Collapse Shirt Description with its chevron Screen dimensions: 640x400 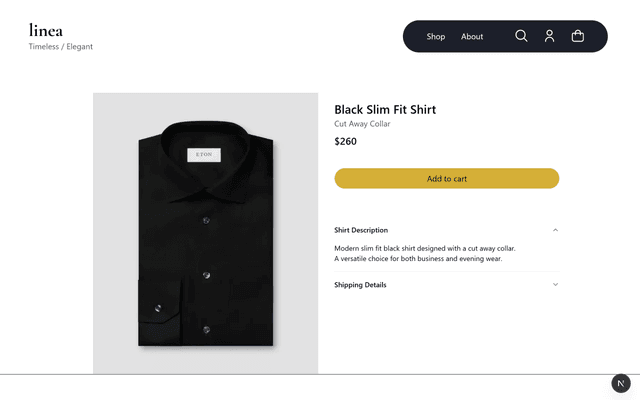tap(555, 230)
